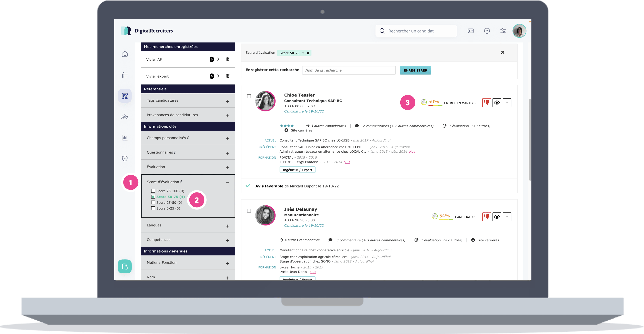Expand the Tags candidatures filter section

[227, 101]
